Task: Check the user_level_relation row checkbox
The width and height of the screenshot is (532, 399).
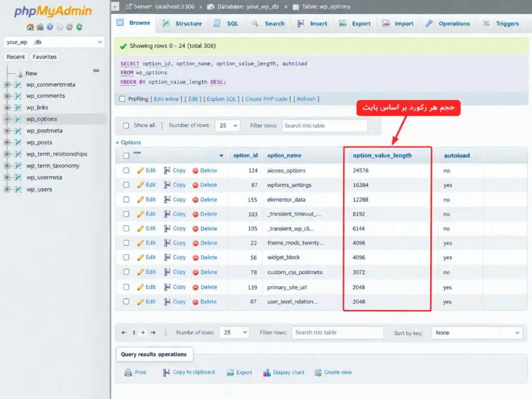Action: (x=126, y=302)
